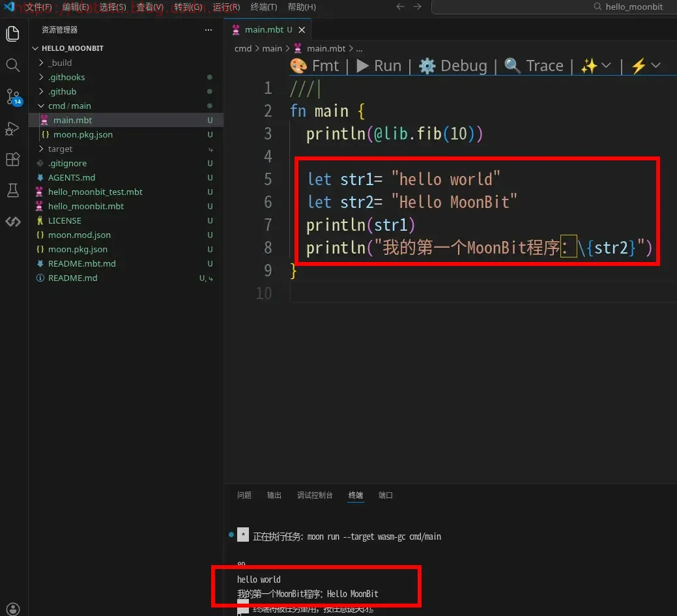Open the Explorer more actions ellipsis
677x616 pixels.
[x=209, y=30]
